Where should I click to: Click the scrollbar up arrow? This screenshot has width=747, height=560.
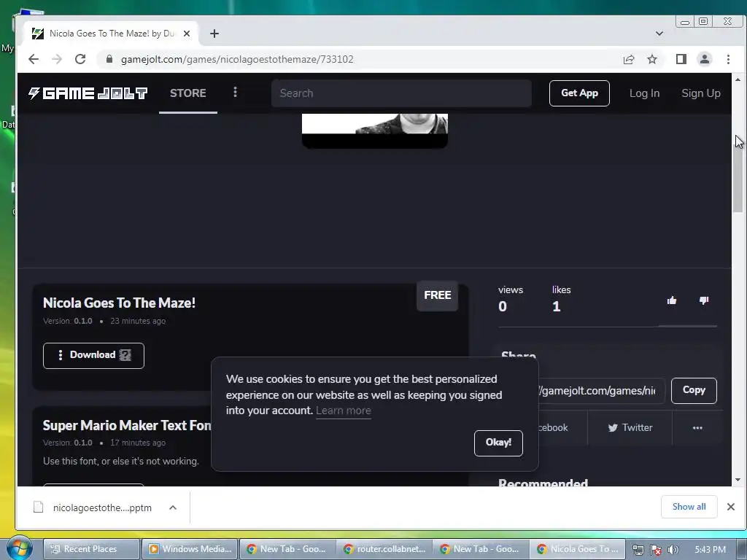point(738,79)
